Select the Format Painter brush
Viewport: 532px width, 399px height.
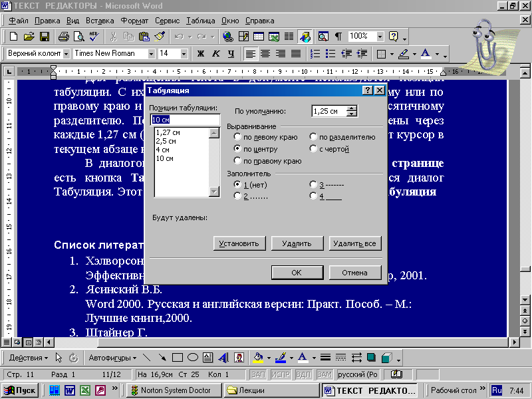(160, 36)
